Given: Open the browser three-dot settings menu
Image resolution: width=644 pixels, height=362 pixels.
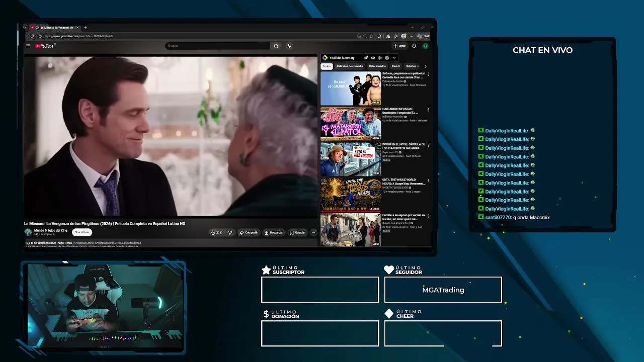Looking at the screenshot, I should click(411, 36).
